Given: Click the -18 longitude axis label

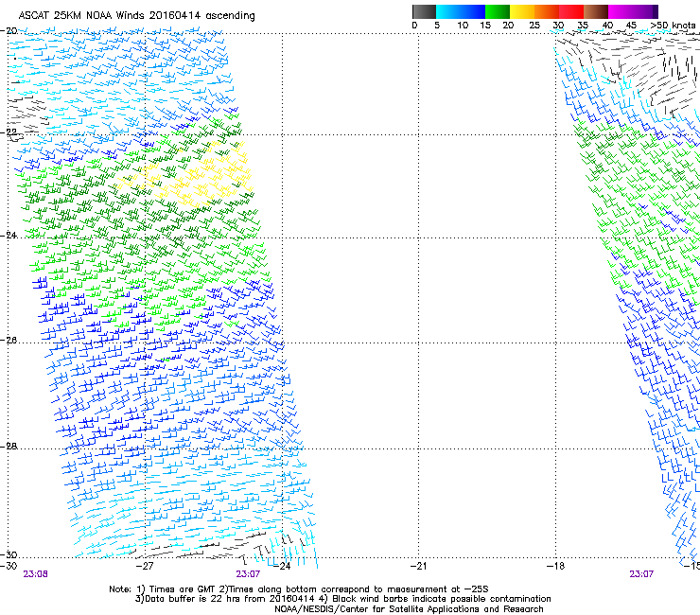Looking at the screenshot, I should [555, 566].
